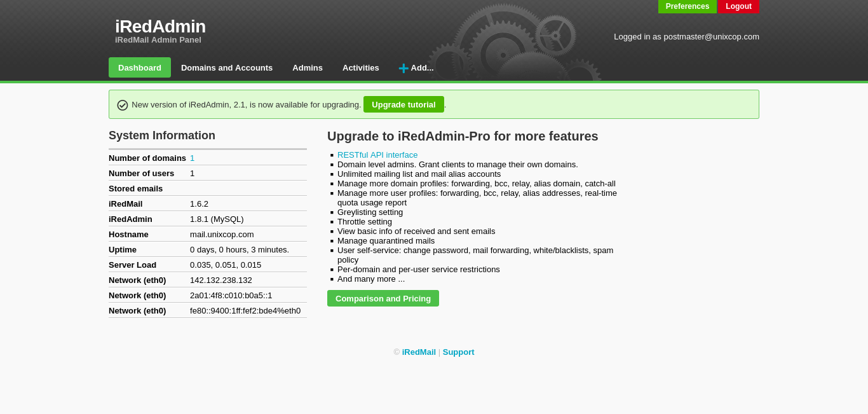Click the Upgrade to iRedAdmin-Pro heading
This screenshot has height=414, width=868.
[x=463, y=136]
